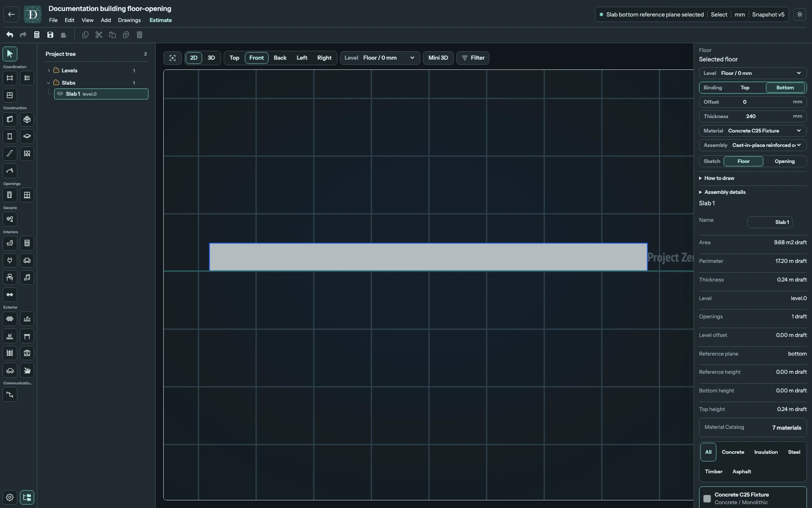
Task: Set sketch mode to Floor
Action: [x=743, y=161]
